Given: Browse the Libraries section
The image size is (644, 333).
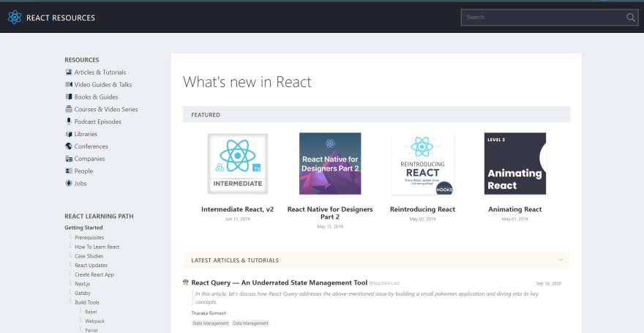Looking at the screenshot, I should pos(86,134).
